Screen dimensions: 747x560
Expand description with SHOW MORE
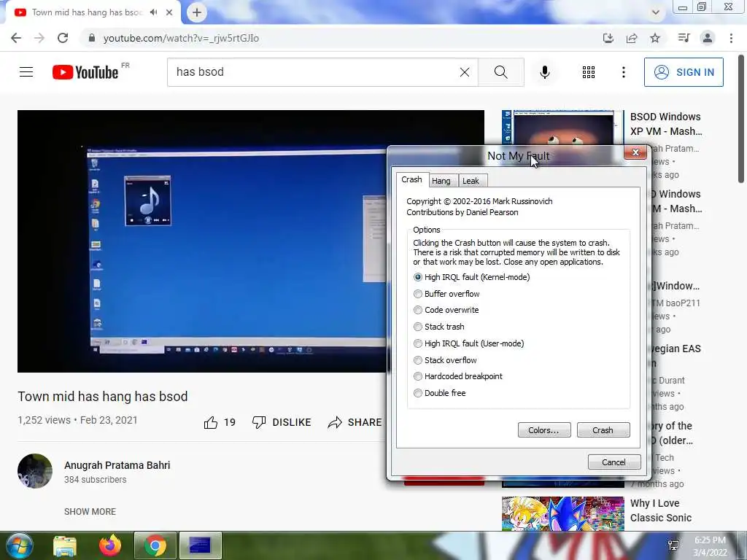pos(90,511)
